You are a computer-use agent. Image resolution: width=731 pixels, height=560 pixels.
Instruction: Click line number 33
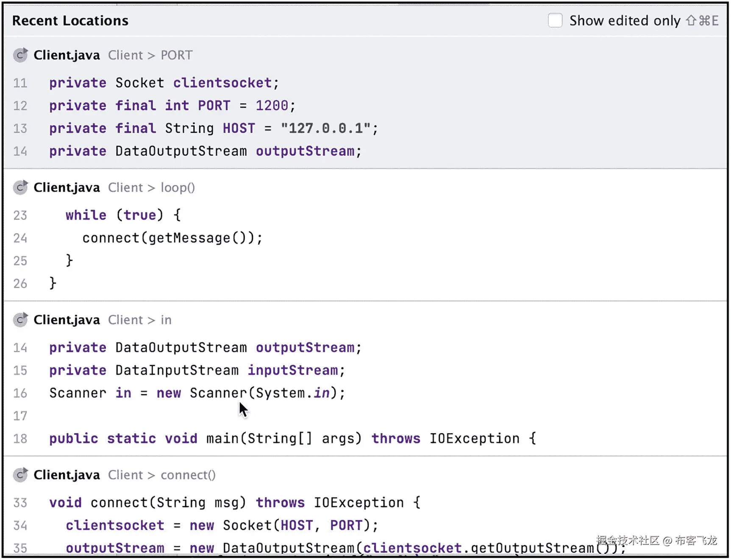point(20,503)
